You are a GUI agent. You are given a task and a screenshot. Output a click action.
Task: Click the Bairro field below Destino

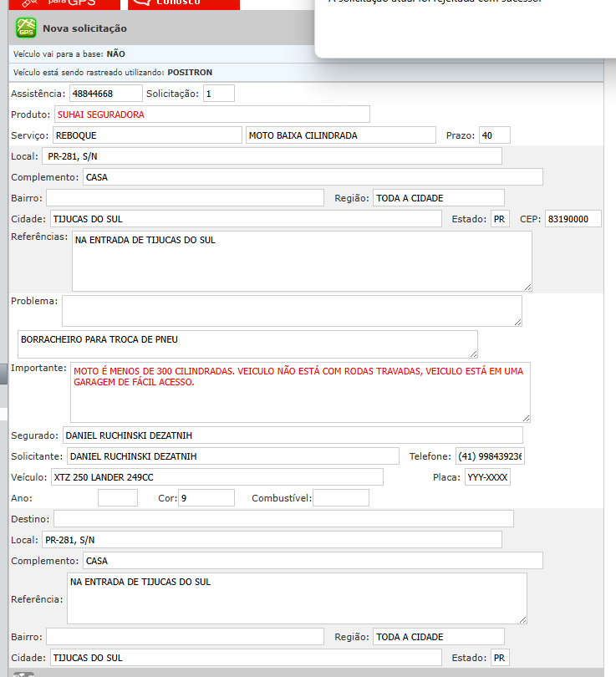click(186, 636)
